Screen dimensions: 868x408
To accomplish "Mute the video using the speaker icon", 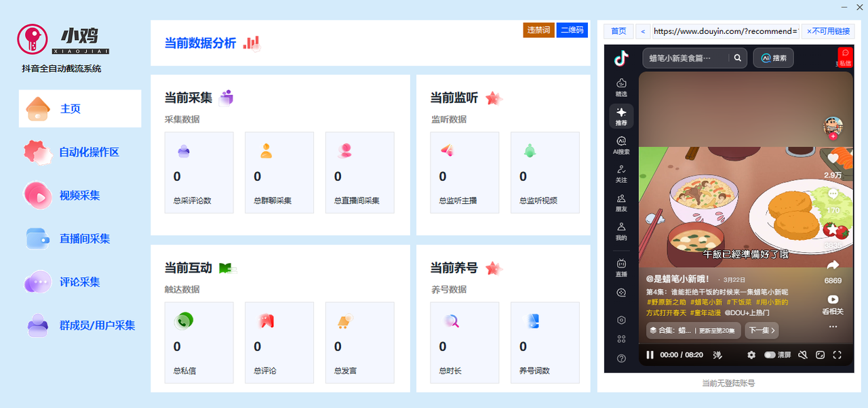I will coord(802,354).
